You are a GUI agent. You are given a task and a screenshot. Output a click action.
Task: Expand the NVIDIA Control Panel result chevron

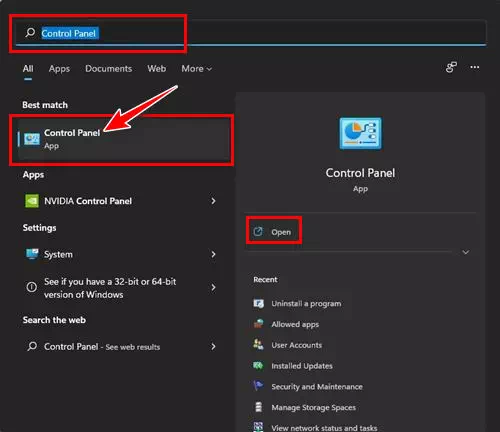(x=213, y=201)
